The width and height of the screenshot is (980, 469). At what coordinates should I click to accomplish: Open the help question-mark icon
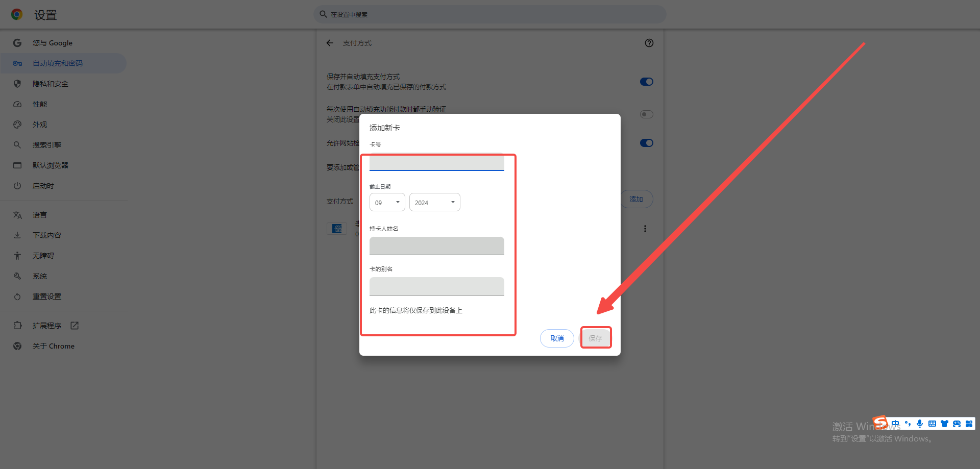click(649, 43)
